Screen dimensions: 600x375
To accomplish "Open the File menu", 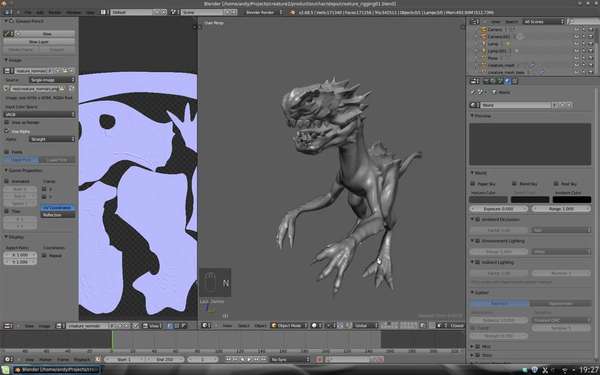I will point(28,12).
